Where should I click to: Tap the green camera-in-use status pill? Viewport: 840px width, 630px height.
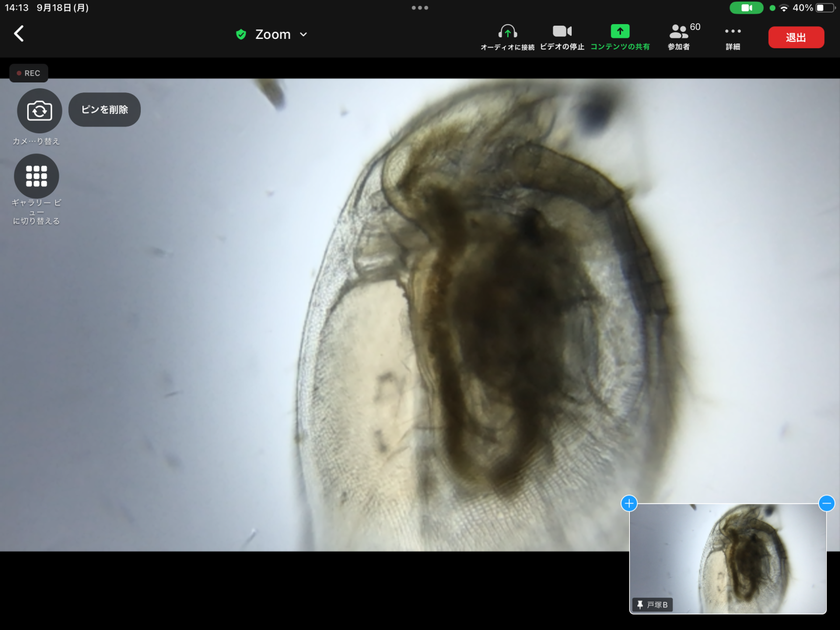click(746, 8)
